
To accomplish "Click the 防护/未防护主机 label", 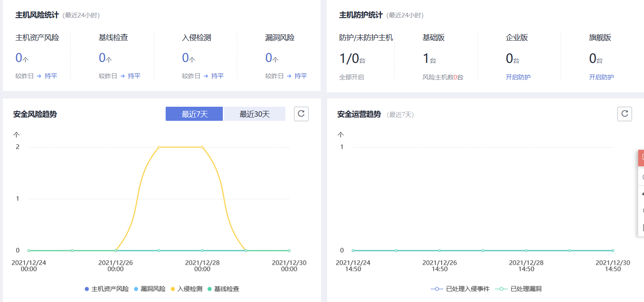I will point(366,38).
